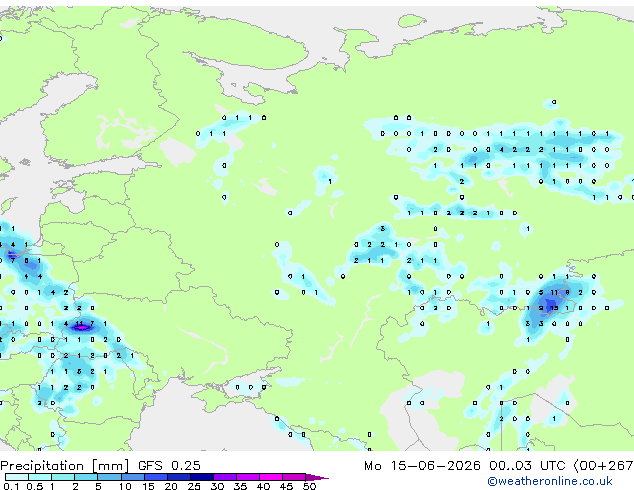The width and height of the screenshot is (634, 490).
Task: Pick the 10–15 mm legend swatch
Action: 132,477
